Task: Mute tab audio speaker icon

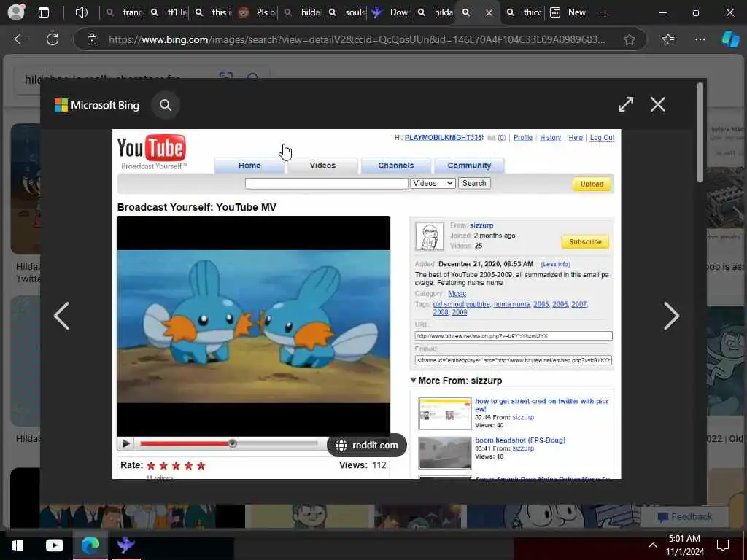Action: (x=82, y=12)
